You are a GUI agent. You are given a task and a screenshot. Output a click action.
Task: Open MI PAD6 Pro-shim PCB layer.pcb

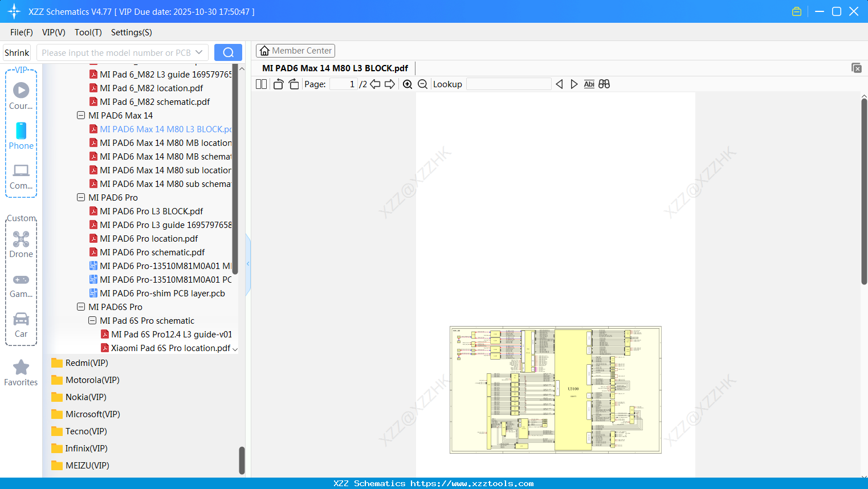(162, 294)
